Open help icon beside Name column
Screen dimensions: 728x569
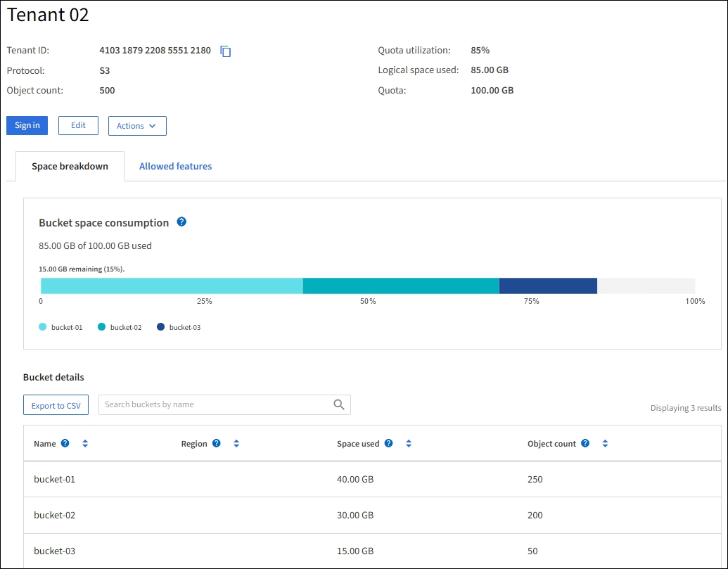pos(65,444)
